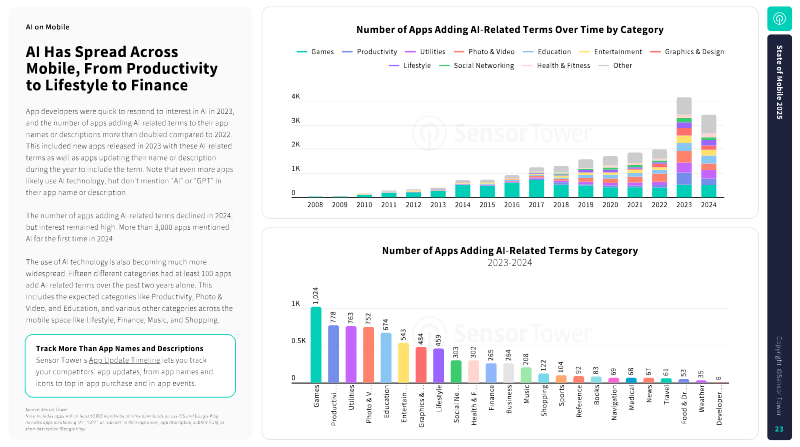The width and height of the screenshot is (800, 447).
Task: Select the Entertainment legend item
Action: click(x=611, y=52)
